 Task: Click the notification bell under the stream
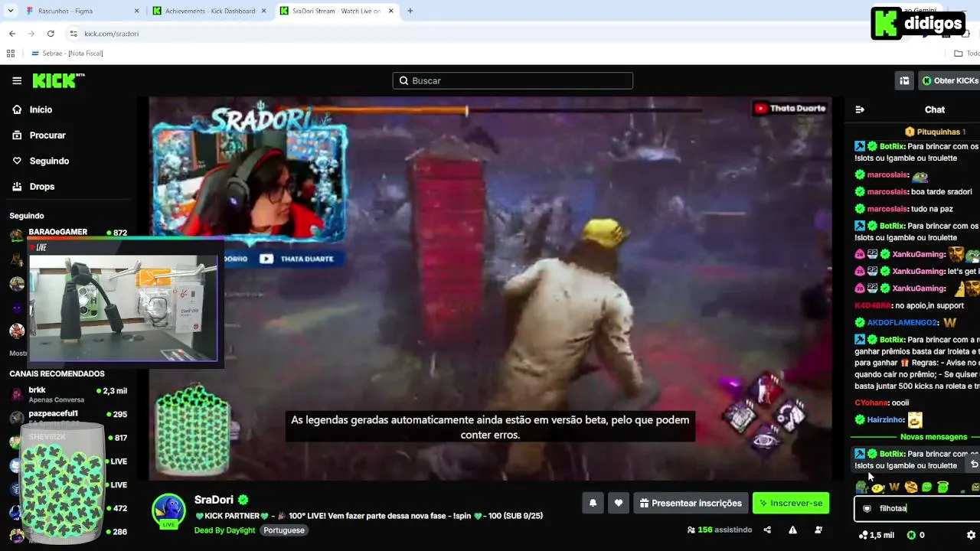593,503
